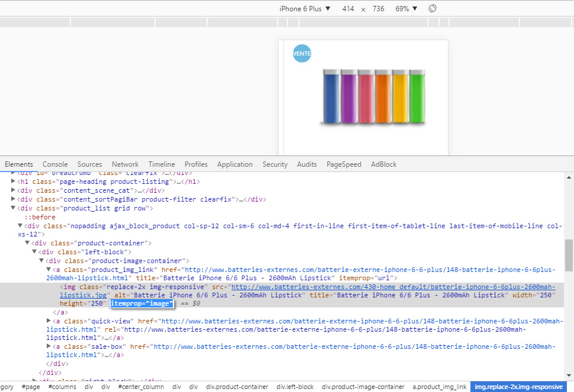
Task: Open the Timeline tab
Action: [162, 164]
